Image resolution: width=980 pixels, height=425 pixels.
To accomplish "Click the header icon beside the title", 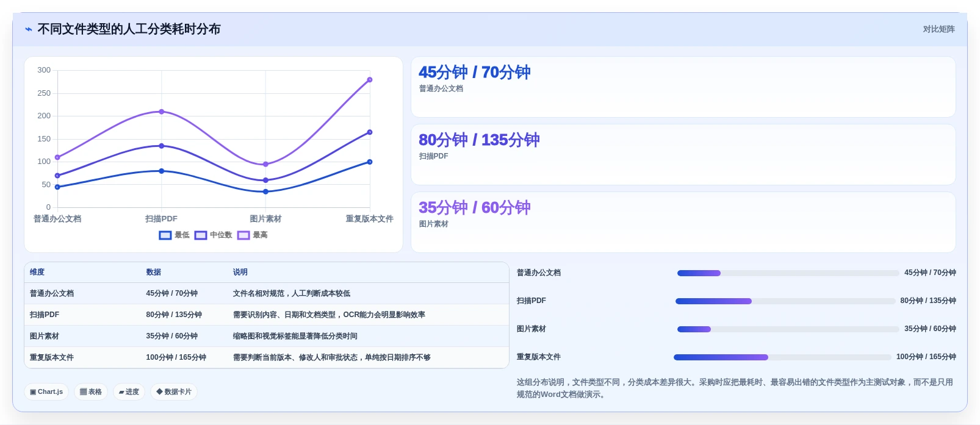I will (29, 29).
